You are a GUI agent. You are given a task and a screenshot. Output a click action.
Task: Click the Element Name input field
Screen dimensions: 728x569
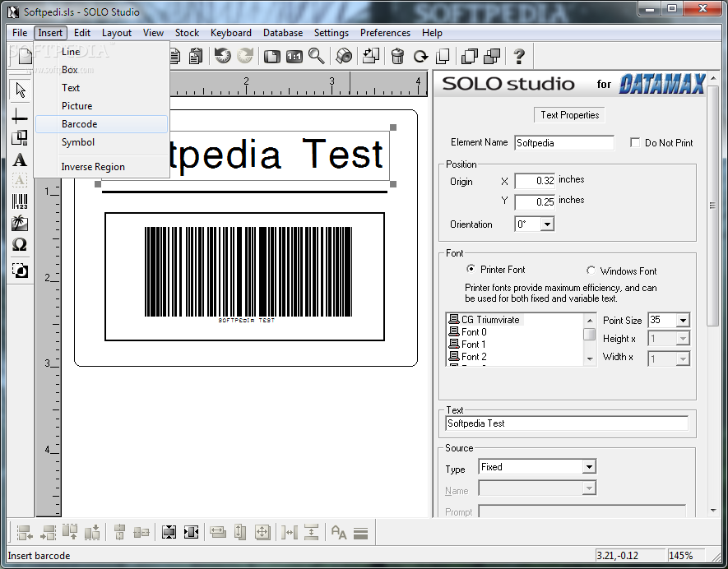point(564,143)
